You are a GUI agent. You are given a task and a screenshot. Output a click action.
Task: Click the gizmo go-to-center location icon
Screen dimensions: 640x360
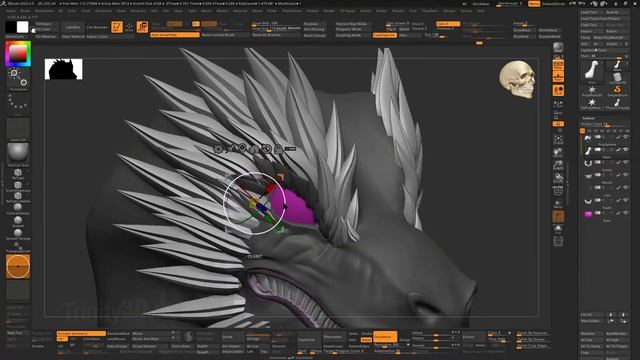click(242, 148)
